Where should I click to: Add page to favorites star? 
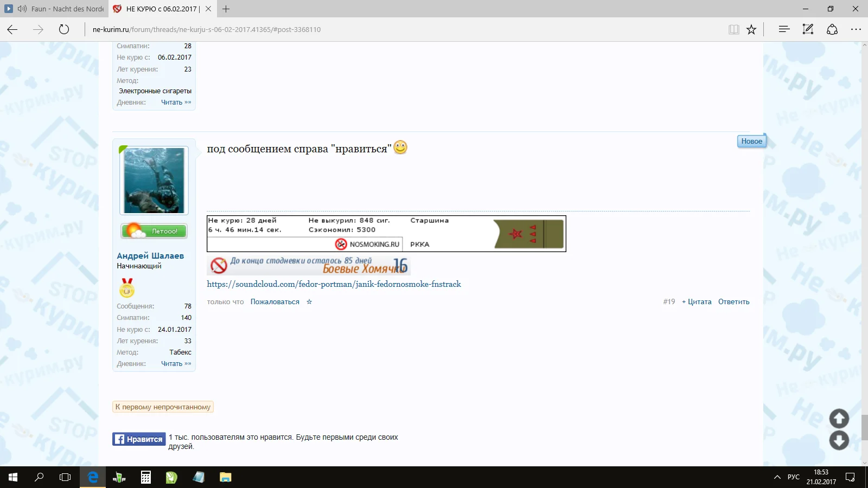tap(751, 29)
